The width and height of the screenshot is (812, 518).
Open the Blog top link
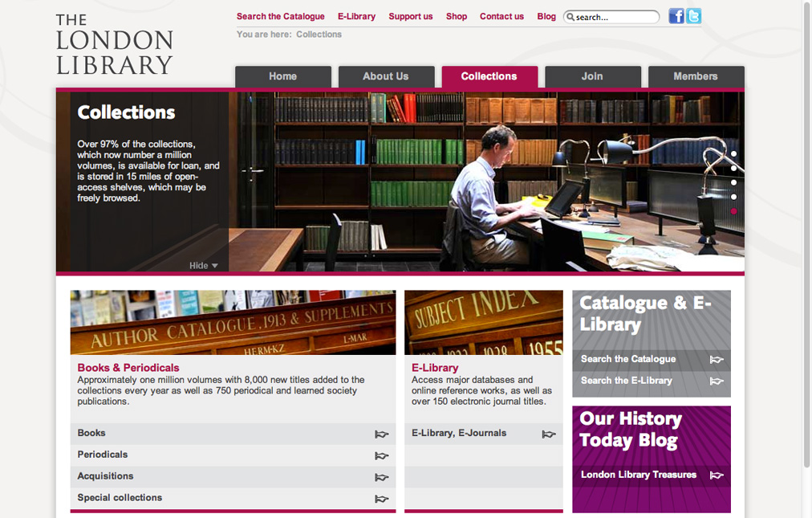546,17
